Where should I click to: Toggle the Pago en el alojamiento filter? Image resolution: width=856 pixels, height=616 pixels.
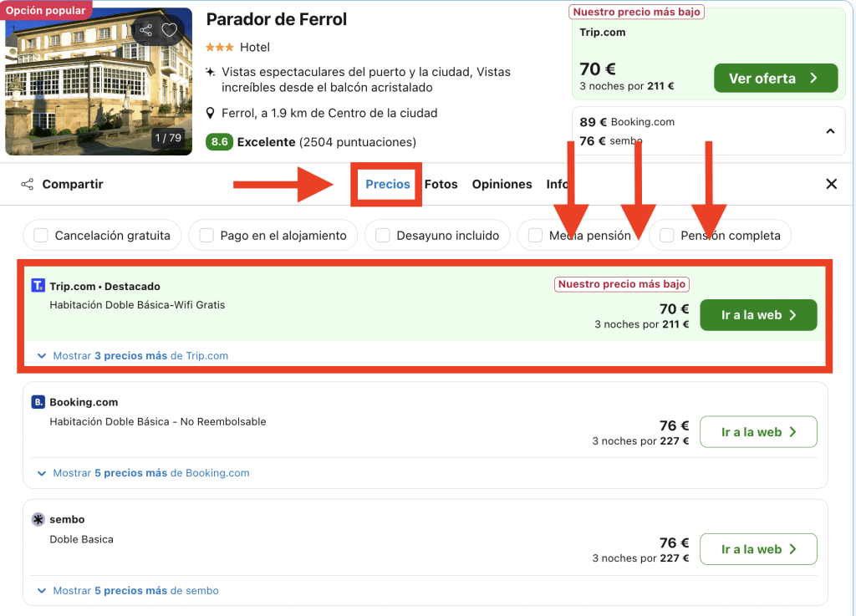(x=206, y=236)
